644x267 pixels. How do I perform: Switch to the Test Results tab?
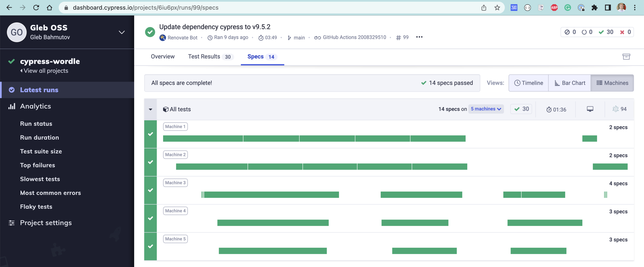[211, 57]
